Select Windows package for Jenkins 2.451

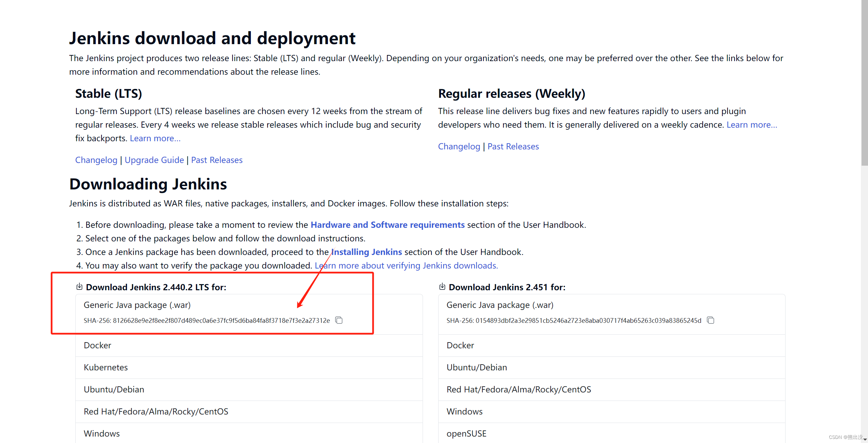(x=464, y=411)
